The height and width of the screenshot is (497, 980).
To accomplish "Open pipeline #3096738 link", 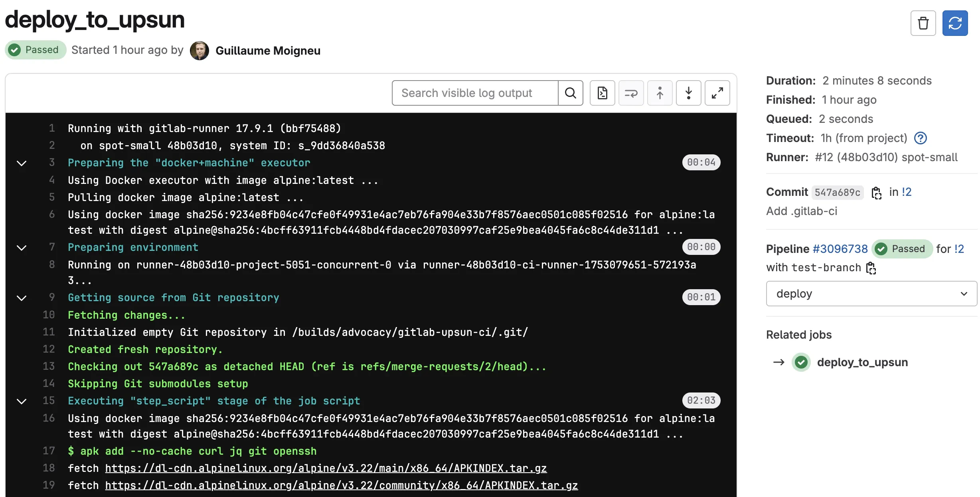I will tap(840, 249).
